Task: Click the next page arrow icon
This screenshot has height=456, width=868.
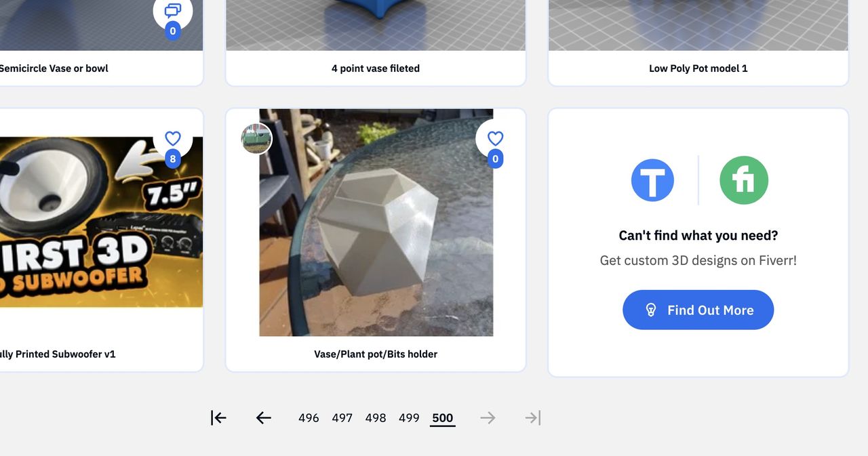Action: pyautogui.click(x=488, y=418)
